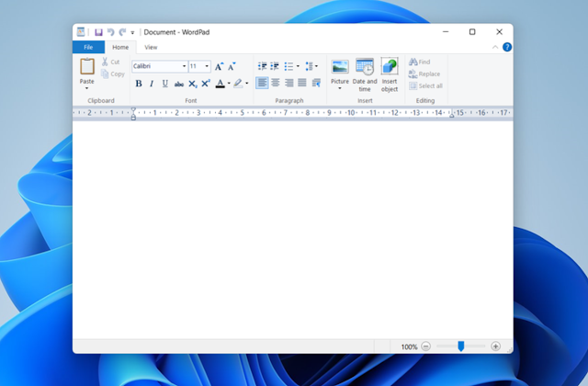Switch to the View tab
This screenshot has height=386, width=588.
pyautogui.click(x=151, y=47)
